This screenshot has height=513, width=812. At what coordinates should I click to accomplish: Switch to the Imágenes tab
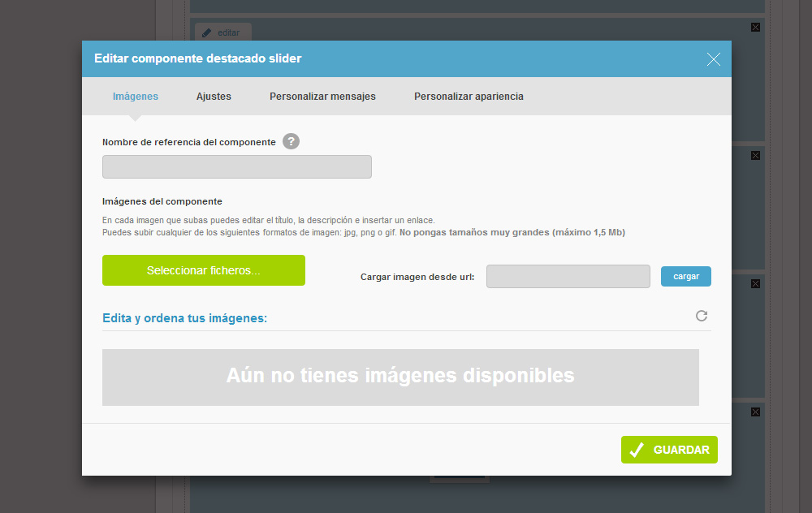(136, 97)
